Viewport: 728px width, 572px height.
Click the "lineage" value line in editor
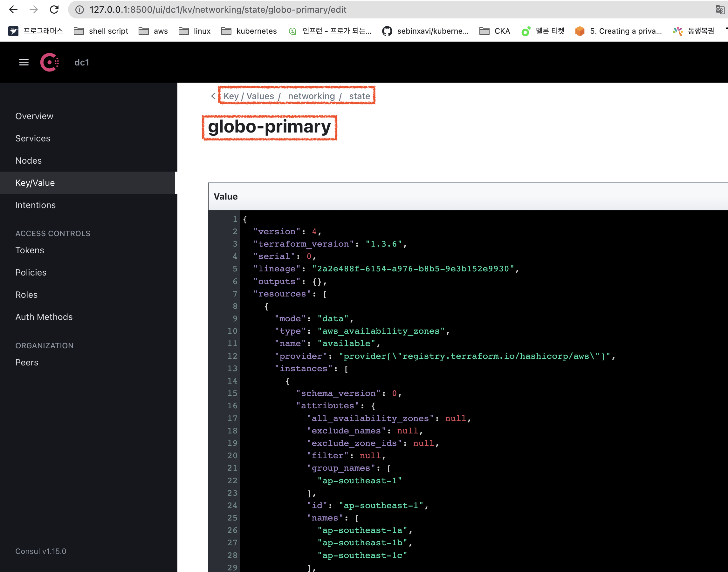tap(386, 269)
